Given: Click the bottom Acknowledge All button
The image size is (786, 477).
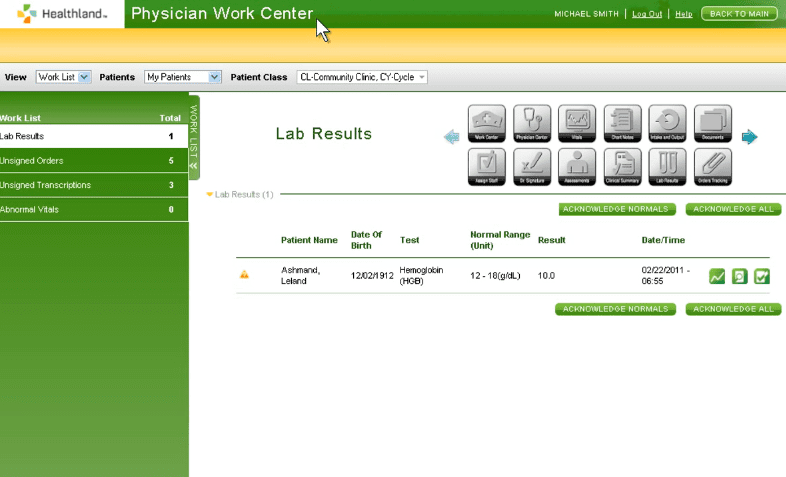Looking at the screenshot, I should [733, 309].
